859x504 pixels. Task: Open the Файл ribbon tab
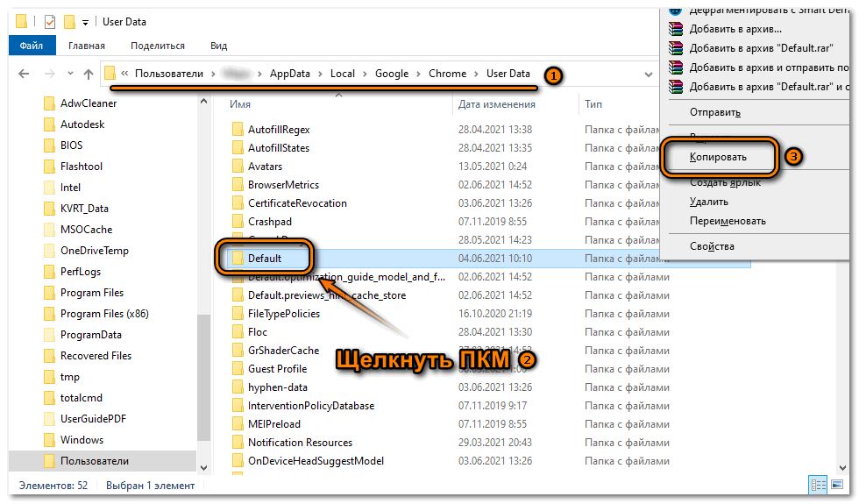coord(32,46)
